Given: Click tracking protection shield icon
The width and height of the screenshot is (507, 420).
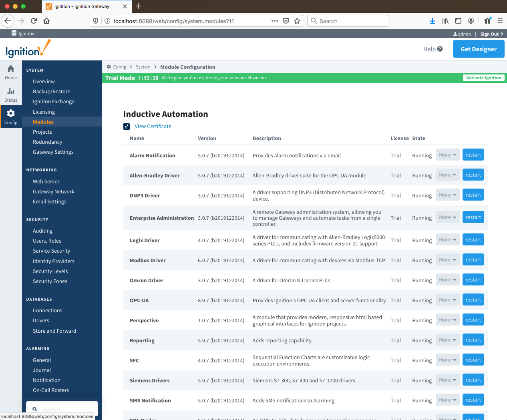Looking at the screenshot, I should coord(96,21).
